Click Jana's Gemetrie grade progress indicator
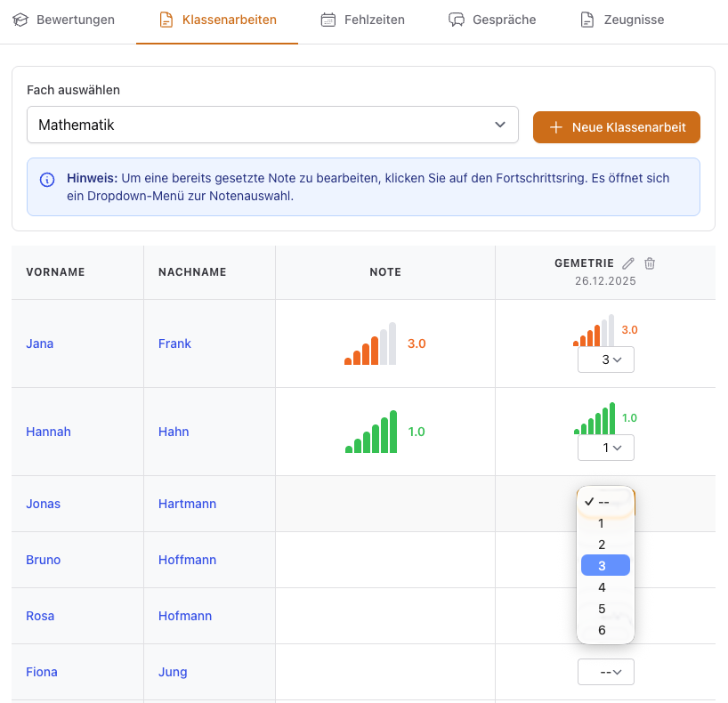 tap(594, 330)
